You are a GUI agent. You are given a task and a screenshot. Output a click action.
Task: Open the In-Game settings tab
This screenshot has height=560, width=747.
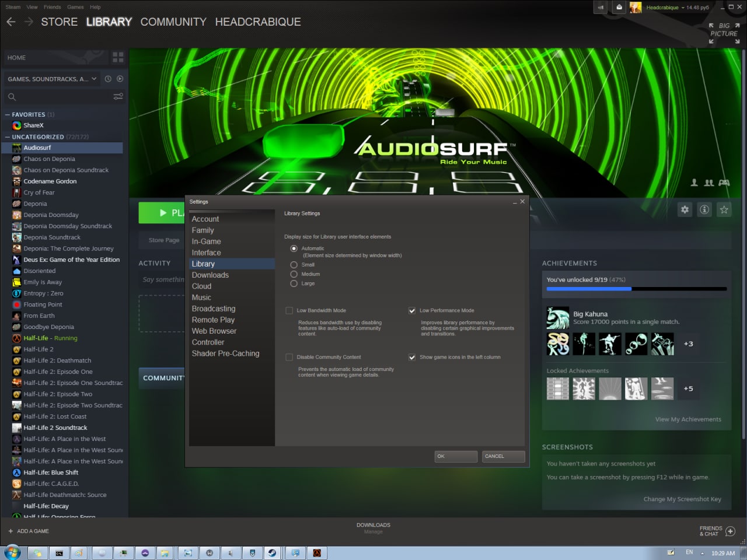[x=207, y=242]
